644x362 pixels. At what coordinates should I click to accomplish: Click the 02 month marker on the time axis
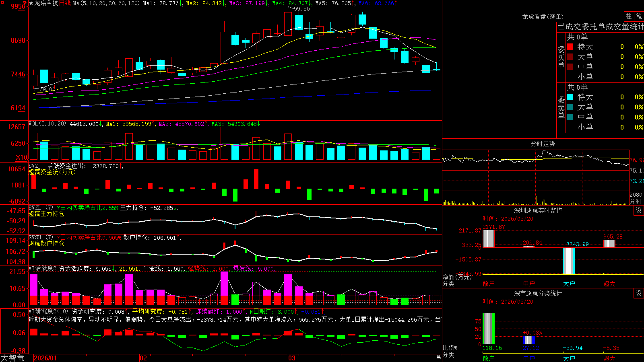143,358
